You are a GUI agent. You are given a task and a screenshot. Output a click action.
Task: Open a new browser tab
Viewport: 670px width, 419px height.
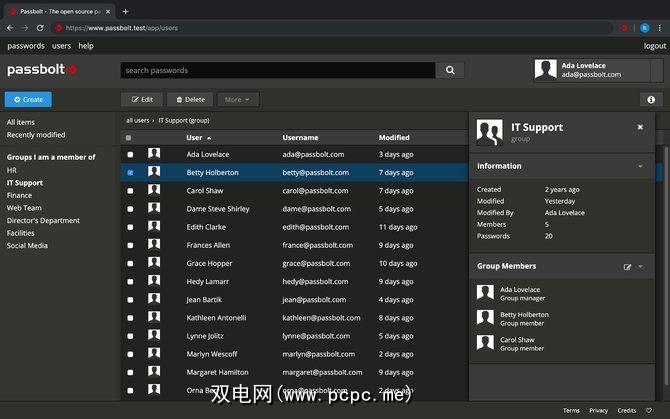pyautogui.click(x=125, y=12)
